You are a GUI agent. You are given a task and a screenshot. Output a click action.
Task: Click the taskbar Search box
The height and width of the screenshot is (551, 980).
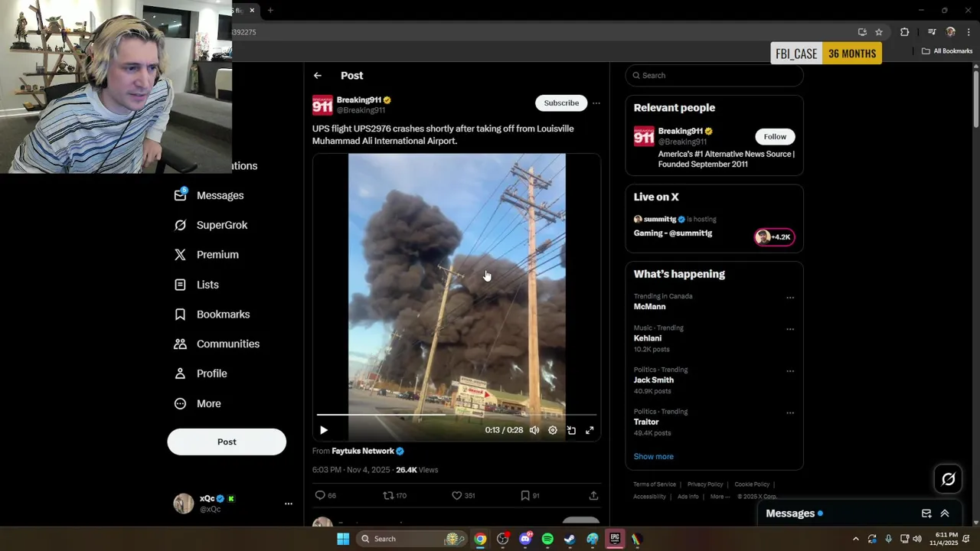(412, 539)
